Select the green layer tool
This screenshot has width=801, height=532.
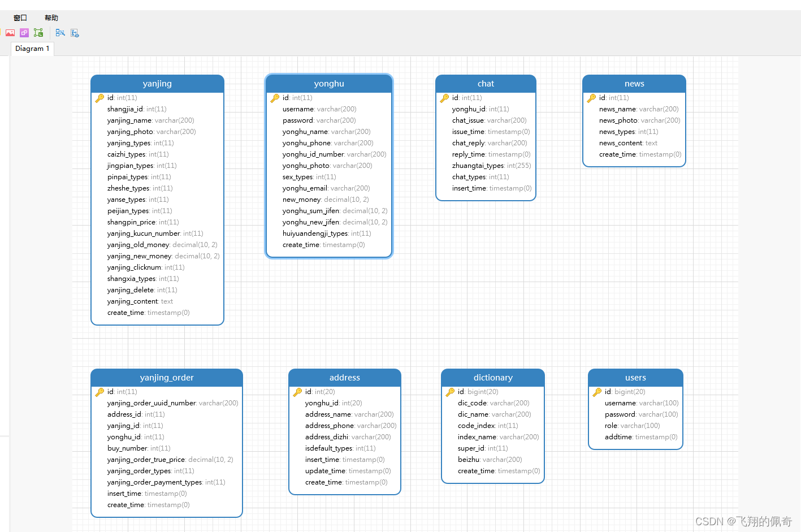tap(38, 33)
